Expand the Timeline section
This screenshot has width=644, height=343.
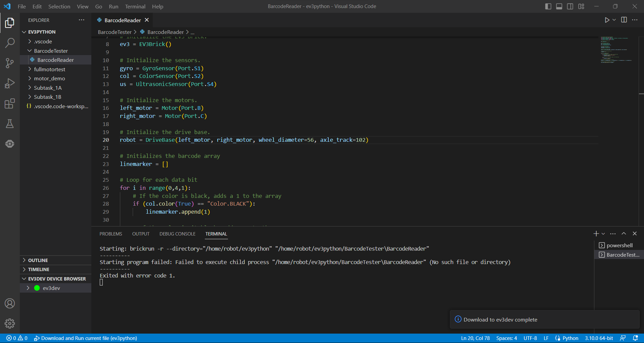55,269
